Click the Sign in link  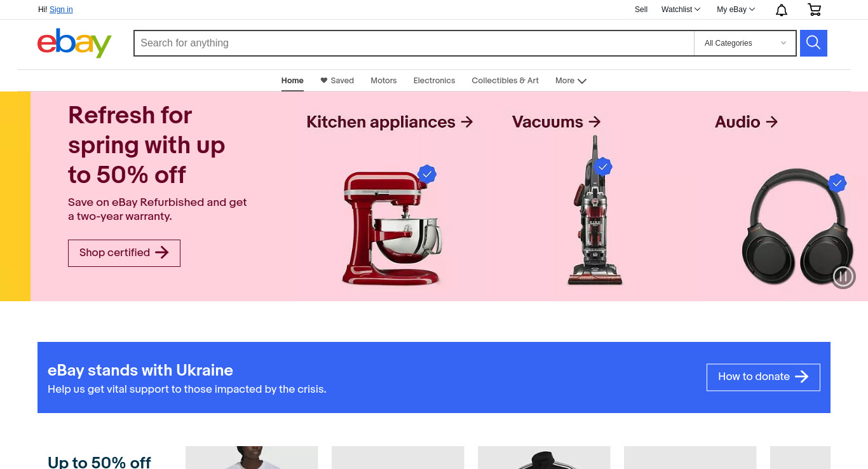click(x=61, y=10)
